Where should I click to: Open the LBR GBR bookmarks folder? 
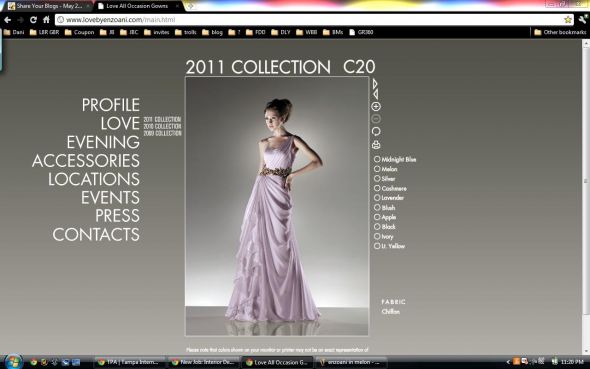pos(44,32)
